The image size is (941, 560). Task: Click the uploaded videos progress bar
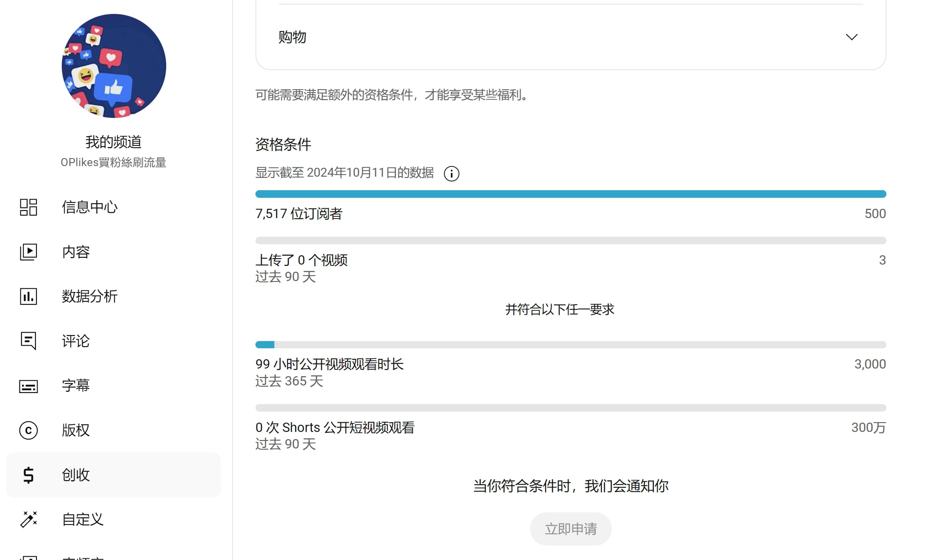click(571, 240)
